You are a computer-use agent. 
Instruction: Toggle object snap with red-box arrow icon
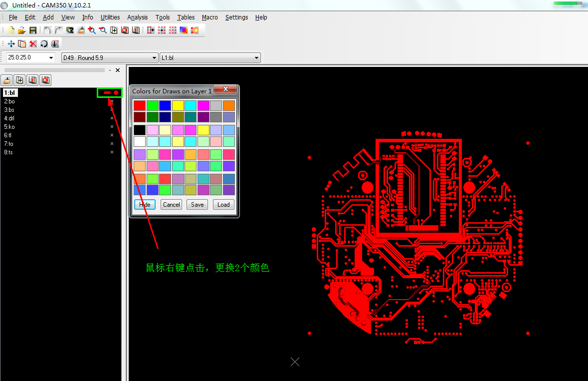point(151,30)
